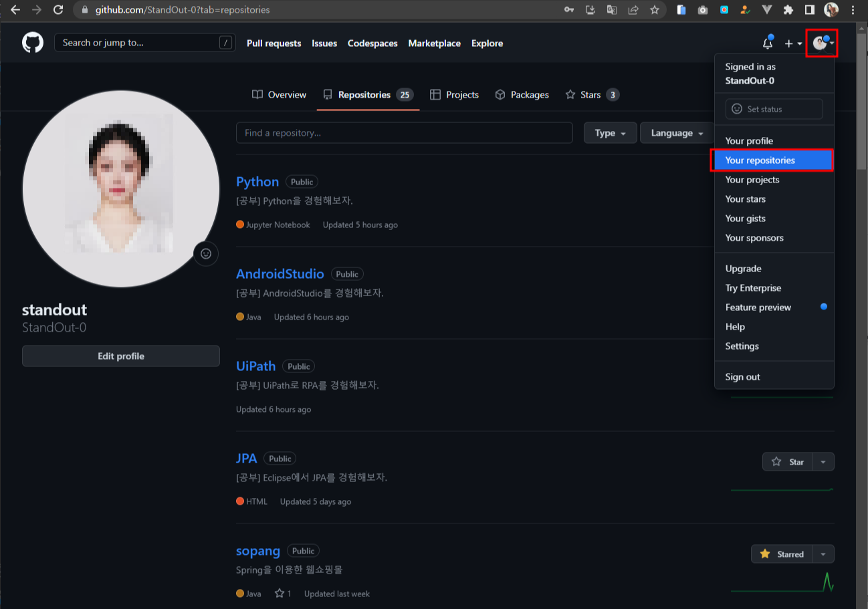Open the JPA star list dropdown arrow
Viewport: 868px width, 609px height.
823,462
